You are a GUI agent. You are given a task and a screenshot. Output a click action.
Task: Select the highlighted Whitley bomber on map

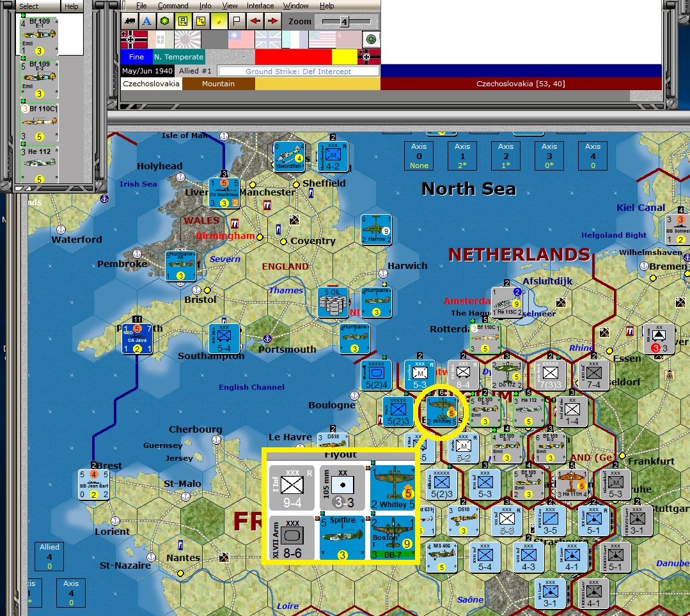tap(442, 412)
